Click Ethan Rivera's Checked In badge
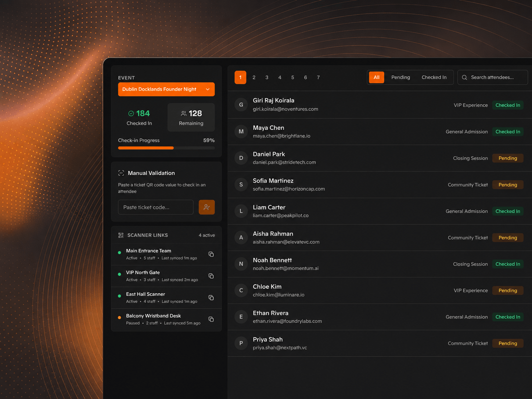This screenshot has height=399, width=532. click(x=508, y=317)
